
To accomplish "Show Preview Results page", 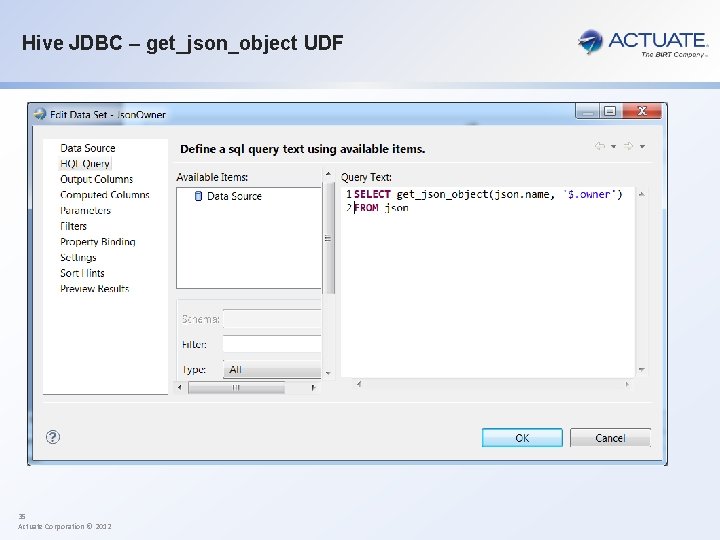I will pyautogui.click(x=95, y=288).
